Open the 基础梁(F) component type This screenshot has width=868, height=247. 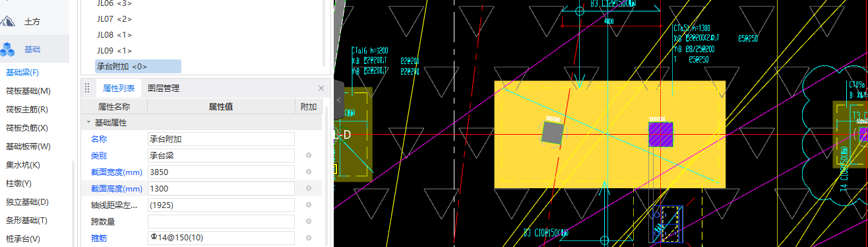point(22,72)
